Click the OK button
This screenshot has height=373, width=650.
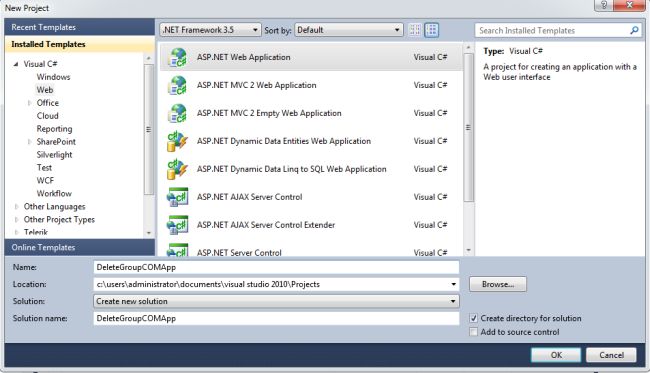[556, 355]
